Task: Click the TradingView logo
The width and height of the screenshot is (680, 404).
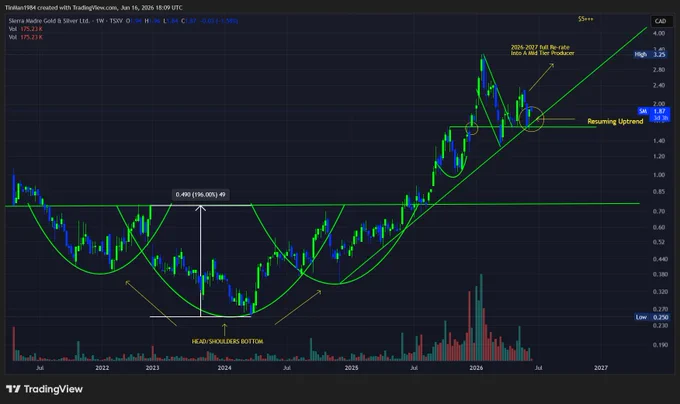Action: pos(44,389)
